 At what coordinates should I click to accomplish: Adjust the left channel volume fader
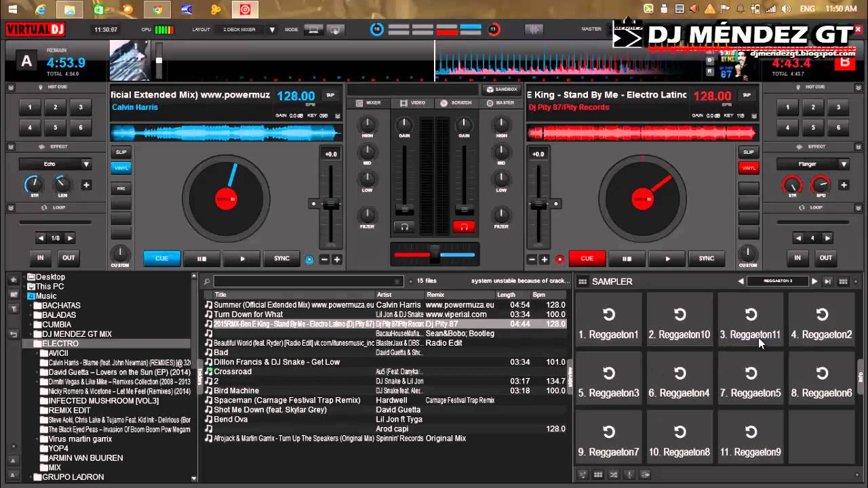click(404, 209)
